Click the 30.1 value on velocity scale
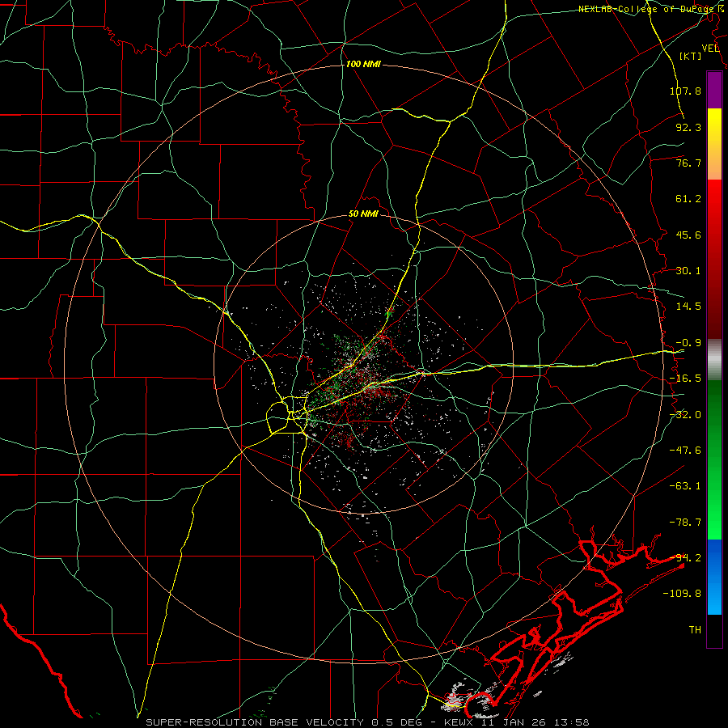 pos(688,271)
